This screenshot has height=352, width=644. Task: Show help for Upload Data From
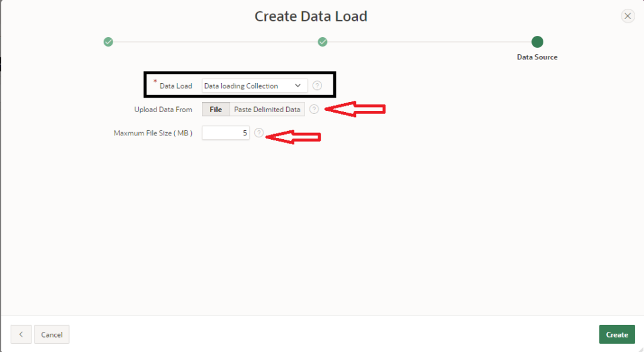(314, 110)
